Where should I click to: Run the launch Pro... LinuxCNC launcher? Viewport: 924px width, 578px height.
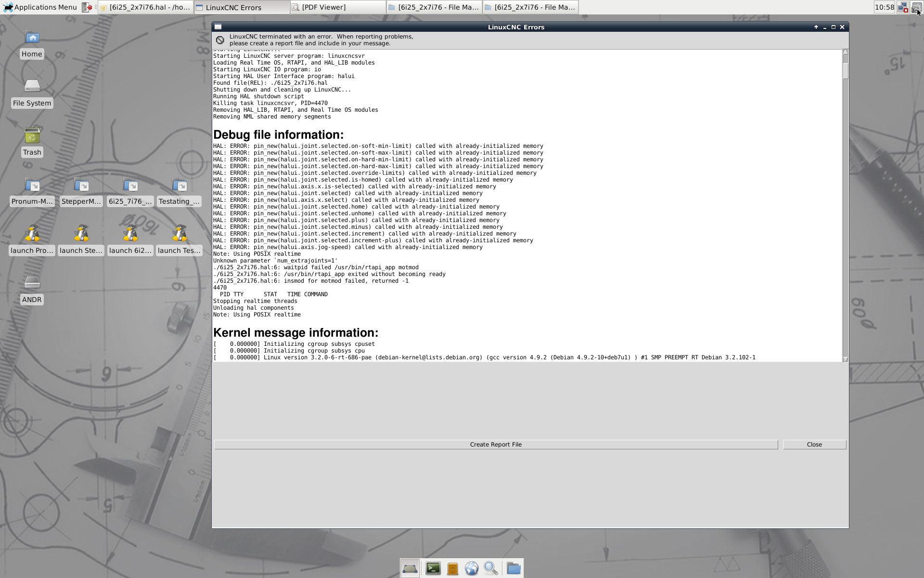coord(32,234)
